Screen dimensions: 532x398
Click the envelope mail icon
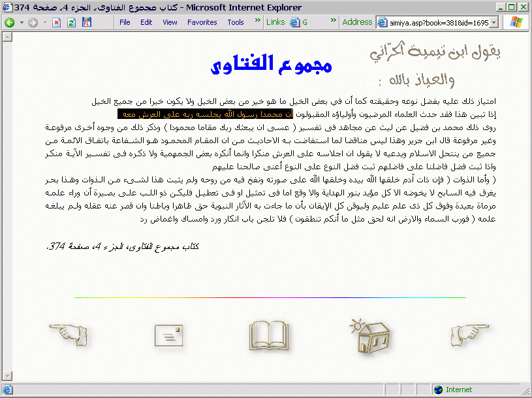[x=168, y=335]
